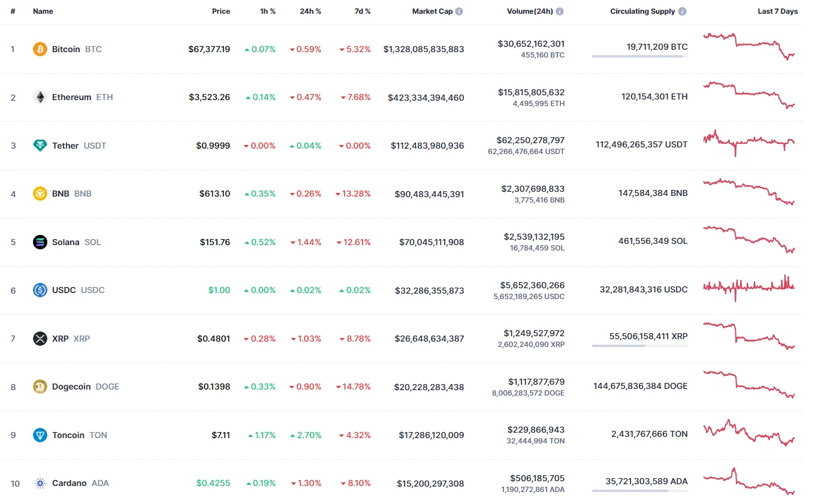818x504 pixels.
Task: Click the Bitcoin logo icon
Action: point(40,49)
